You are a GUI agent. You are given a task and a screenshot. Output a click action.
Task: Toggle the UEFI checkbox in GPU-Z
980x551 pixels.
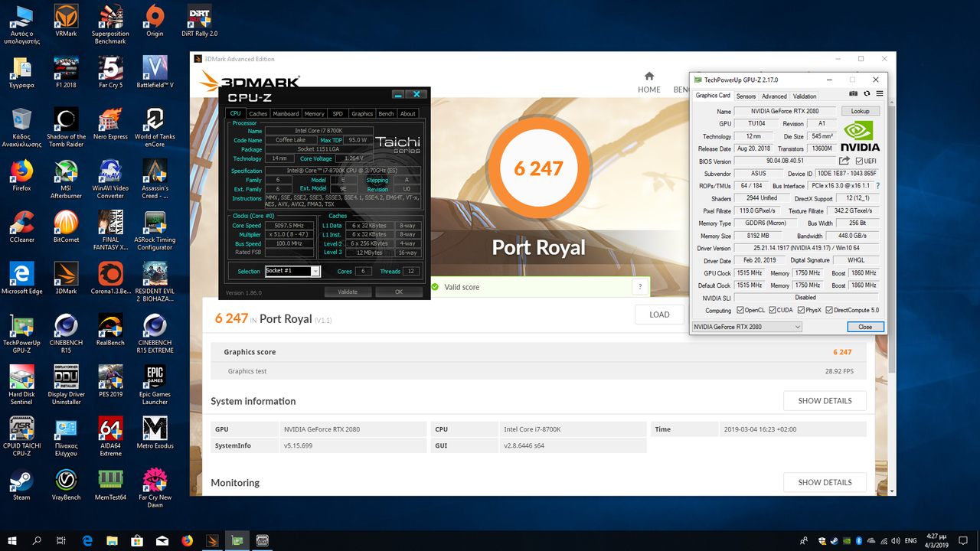coord(859,161)
